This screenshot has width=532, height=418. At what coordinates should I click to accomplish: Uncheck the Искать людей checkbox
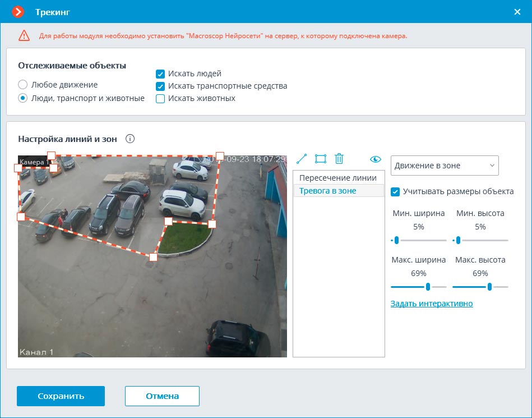tap(160, 74)
